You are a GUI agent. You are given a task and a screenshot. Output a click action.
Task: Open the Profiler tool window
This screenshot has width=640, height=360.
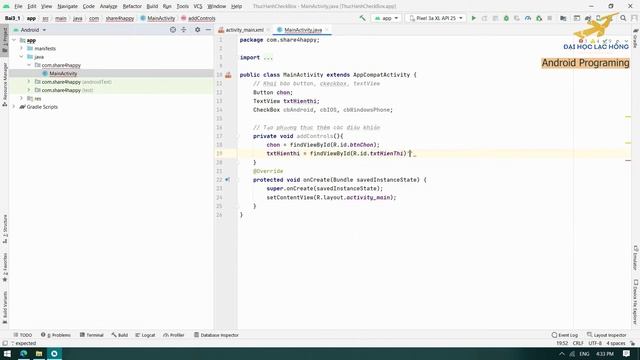173,335
